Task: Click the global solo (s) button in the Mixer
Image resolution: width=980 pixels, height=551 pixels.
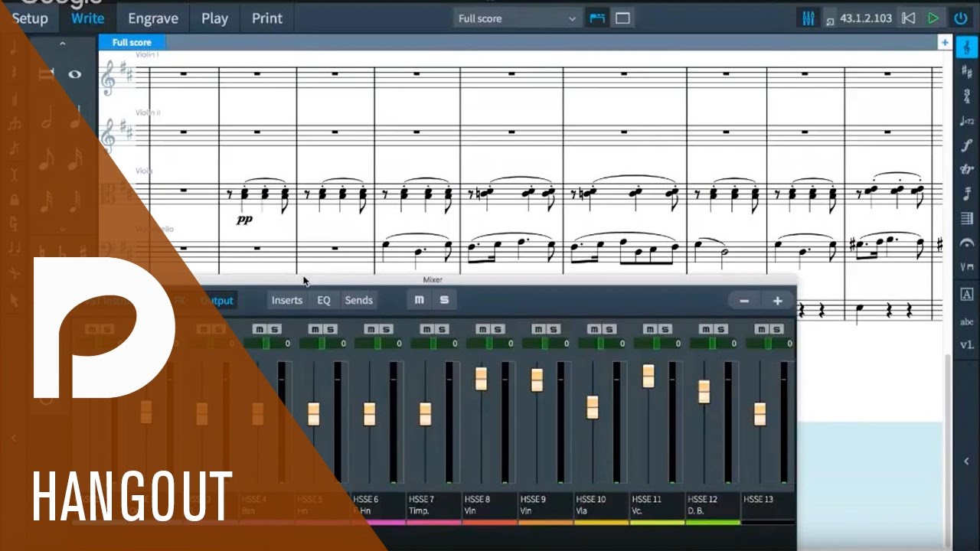Action: click(444, 300)
